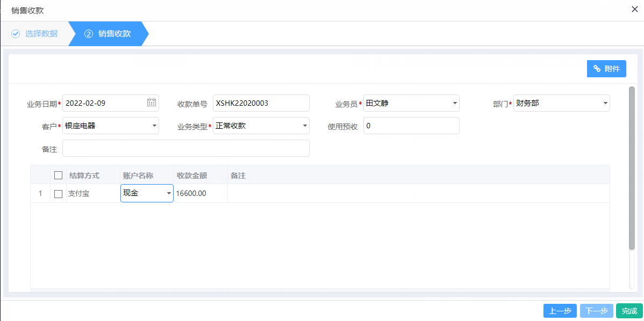Viewport: 644px width, 321px height.
Task: Click the paperclip icon on the 附件 button
Action: point(597,69)
